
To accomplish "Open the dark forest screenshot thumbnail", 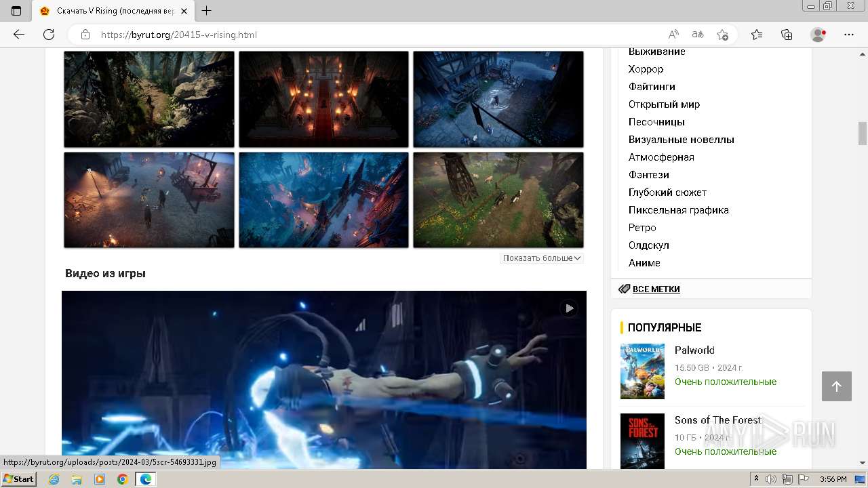I will coord(149,99).
